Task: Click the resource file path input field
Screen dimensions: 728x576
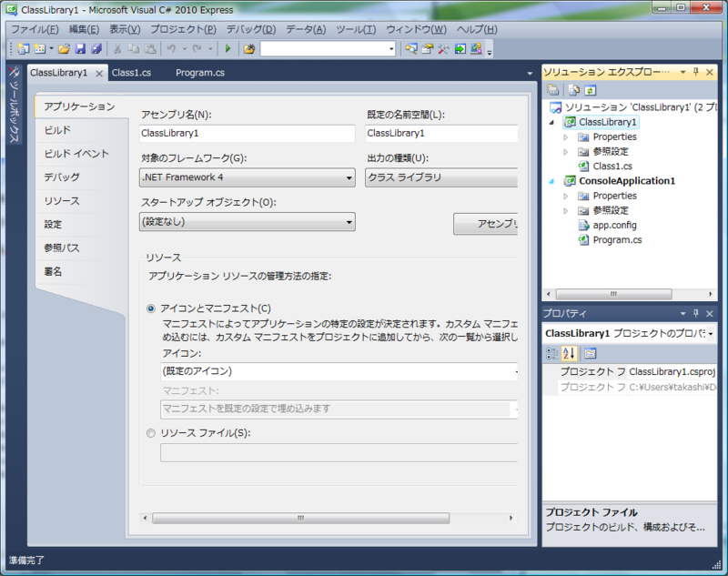Action: tap(339, 452)
